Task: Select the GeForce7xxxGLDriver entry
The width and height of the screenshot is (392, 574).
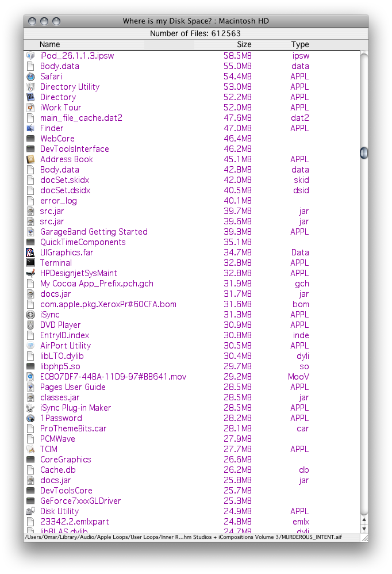Action: (80, 501)
